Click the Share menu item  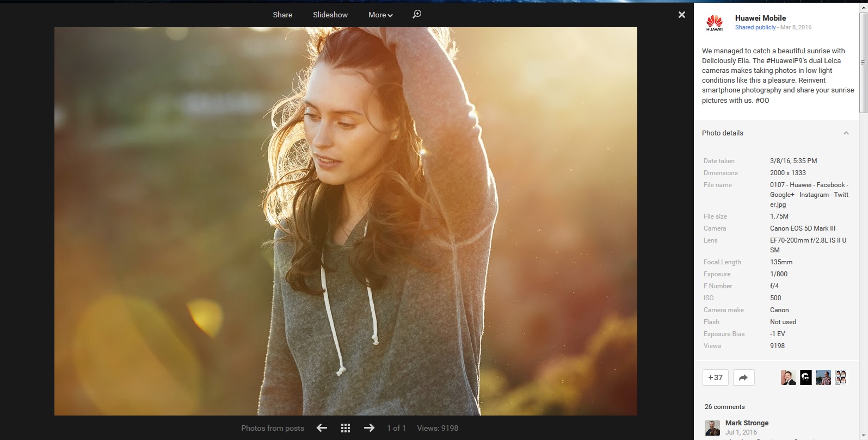282,15
